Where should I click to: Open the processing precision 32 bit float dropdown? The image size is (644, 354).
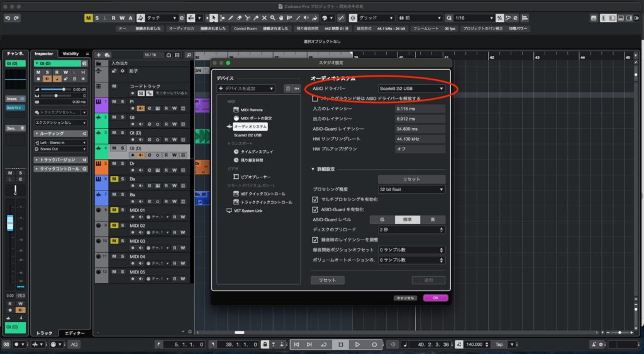point(411,189)
